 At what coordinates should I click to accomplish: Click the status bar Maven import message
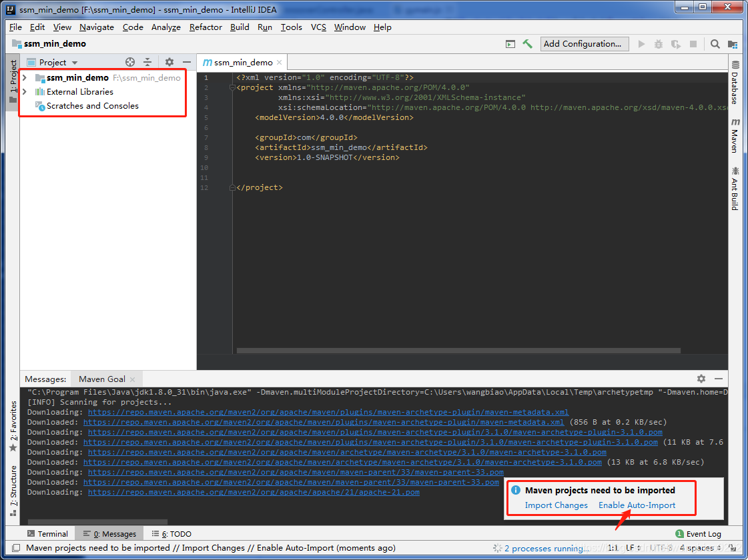coord(210,548)
